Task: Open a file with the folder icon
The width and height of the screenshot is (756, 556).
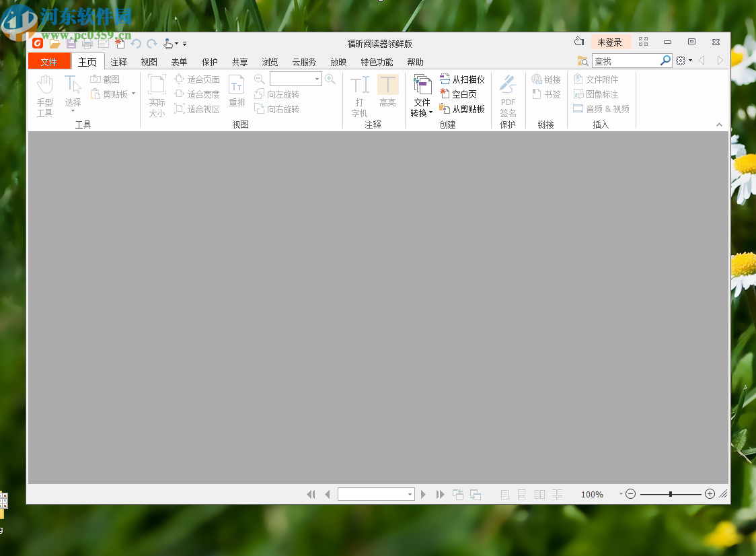Action: coord(55,44)
